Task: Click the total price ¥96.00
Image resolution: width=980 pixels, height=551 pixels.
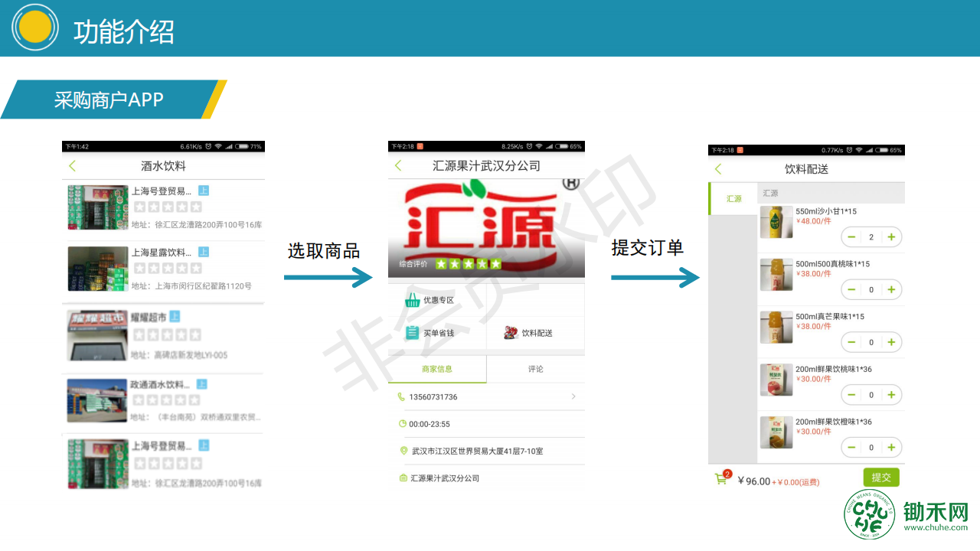Action: pos(754,481)
